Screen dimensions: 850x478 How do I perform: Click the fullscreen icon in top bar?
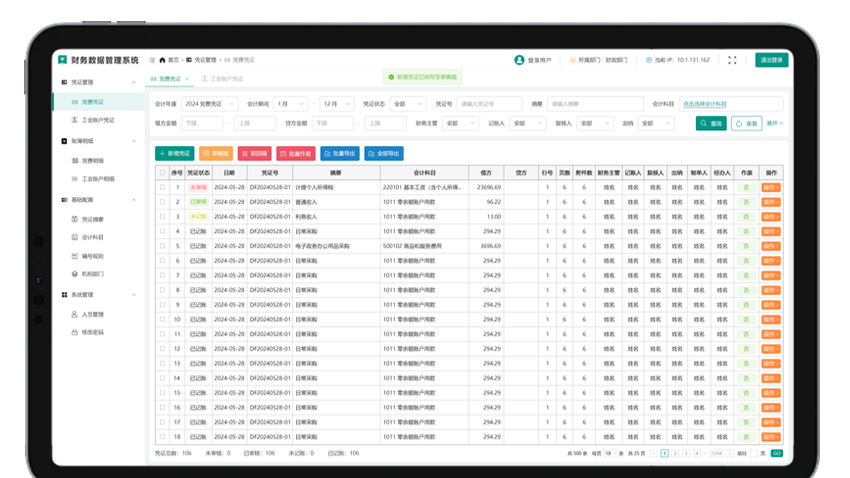(732, 60)
